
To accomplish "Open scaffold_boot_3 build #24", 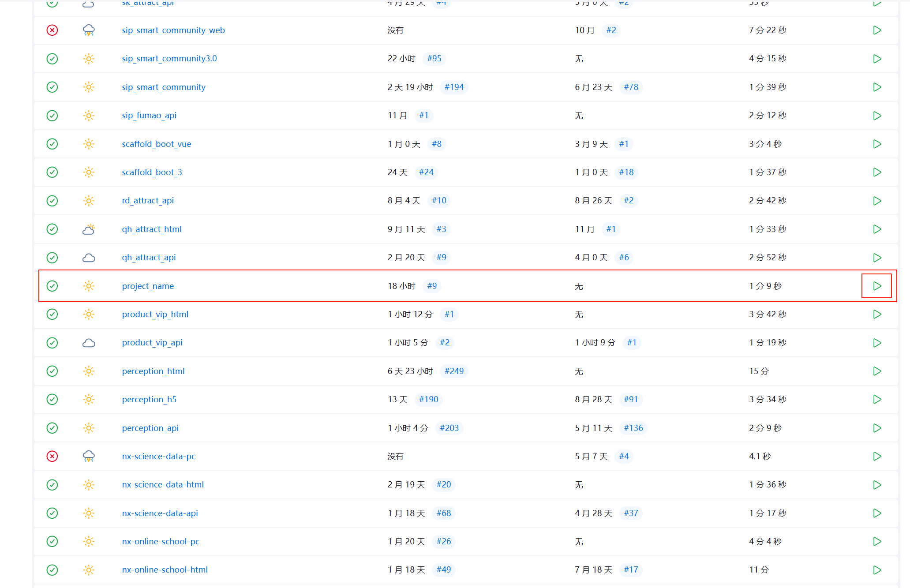I will click(x=426, y=172).
